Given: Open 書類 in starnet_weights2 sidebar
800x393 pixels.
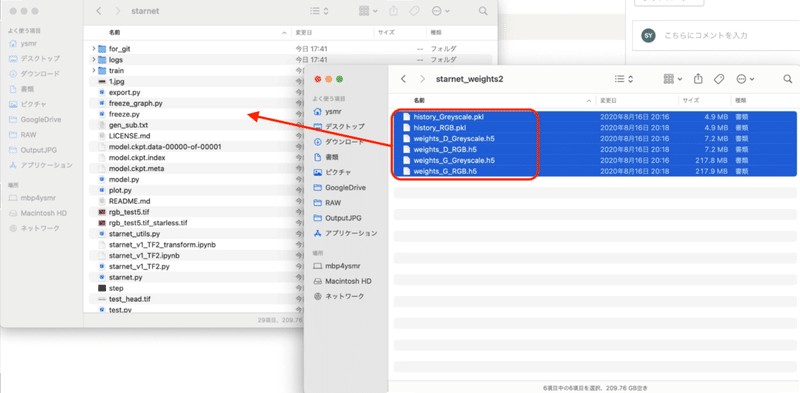Looking at the screenshot, I should click(327, 157).
